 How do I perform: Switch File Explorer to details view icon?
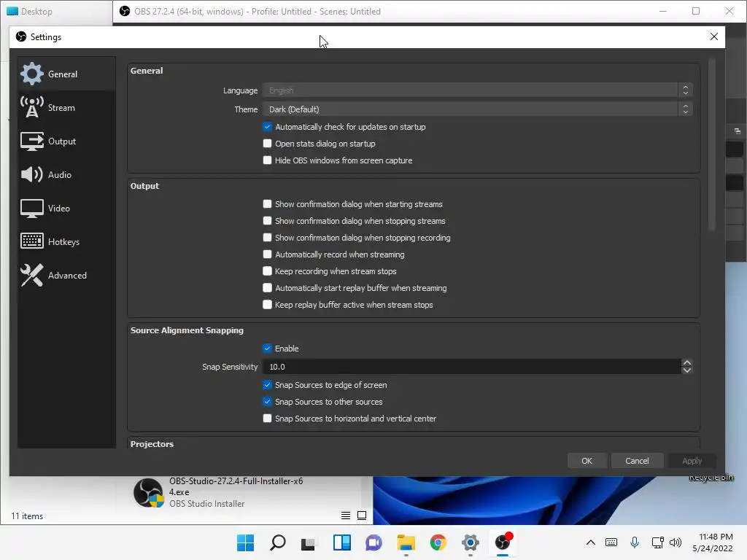coord(346,516)
